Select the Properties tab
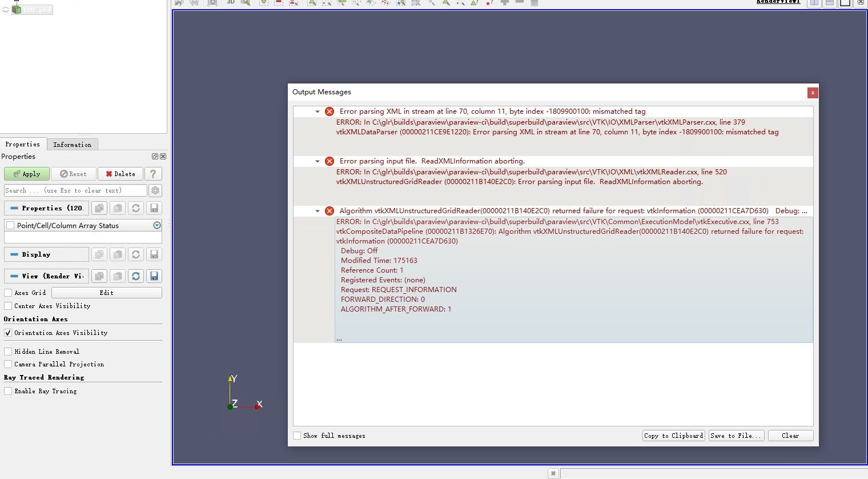 click(x=23, y=144)
